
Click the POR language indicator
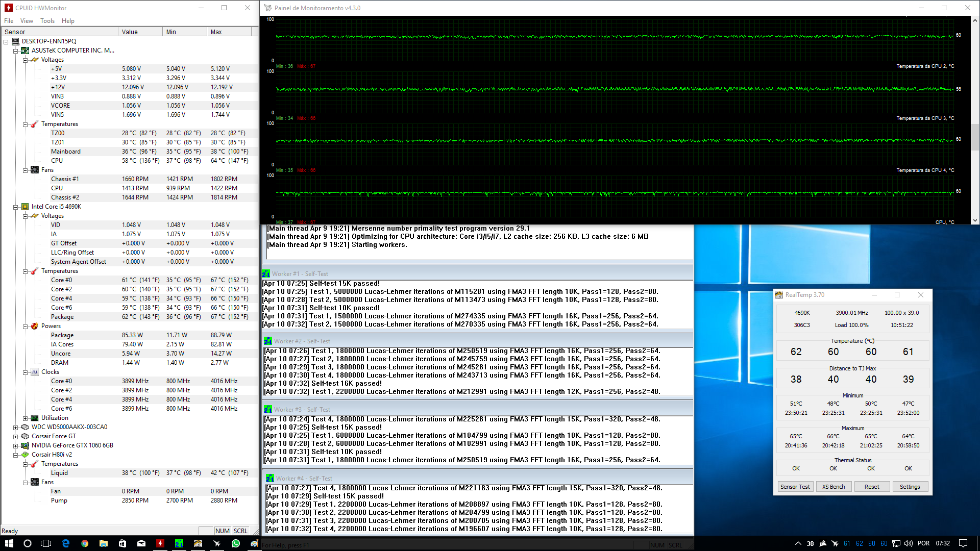tap(923, 543)
